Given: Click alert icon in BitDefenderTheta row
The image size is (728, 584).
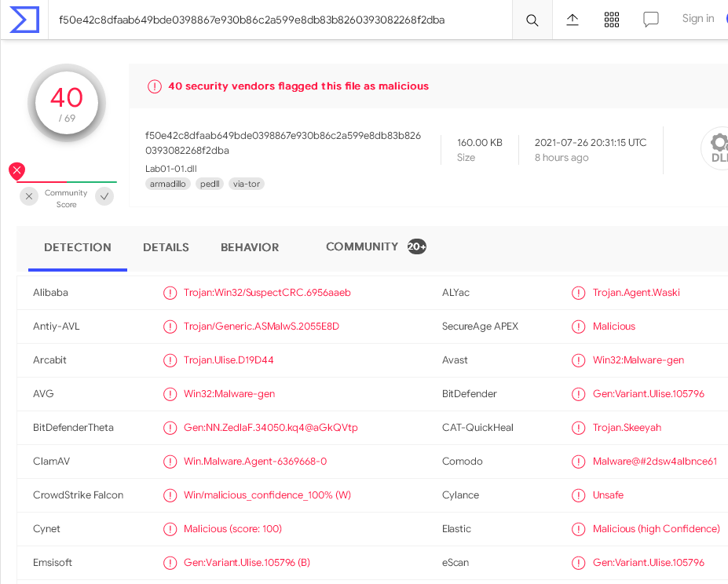Looking at the screenshot, I should pos(170,428).
